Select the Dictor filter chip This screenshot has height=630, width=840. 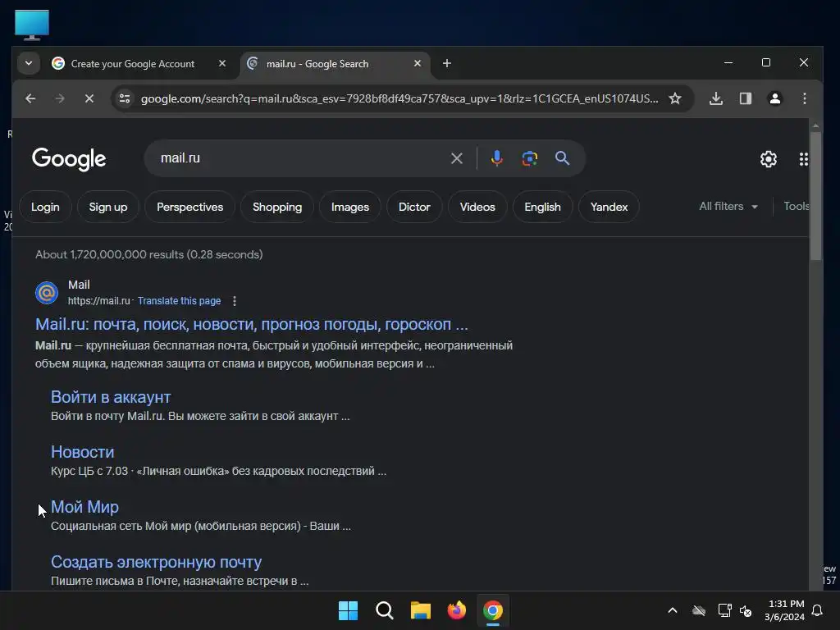pos(414,207)
